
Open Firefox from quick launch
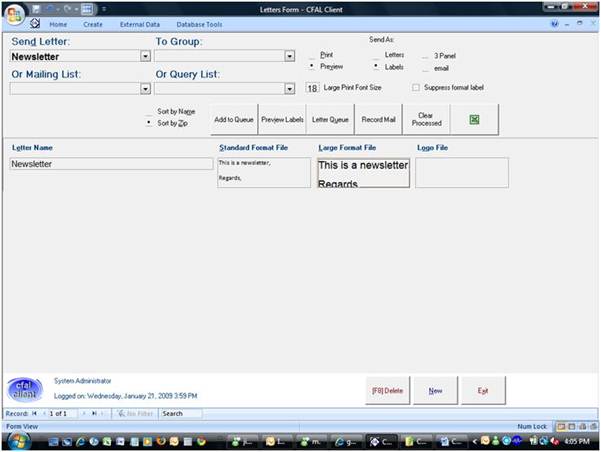point(161,442)
